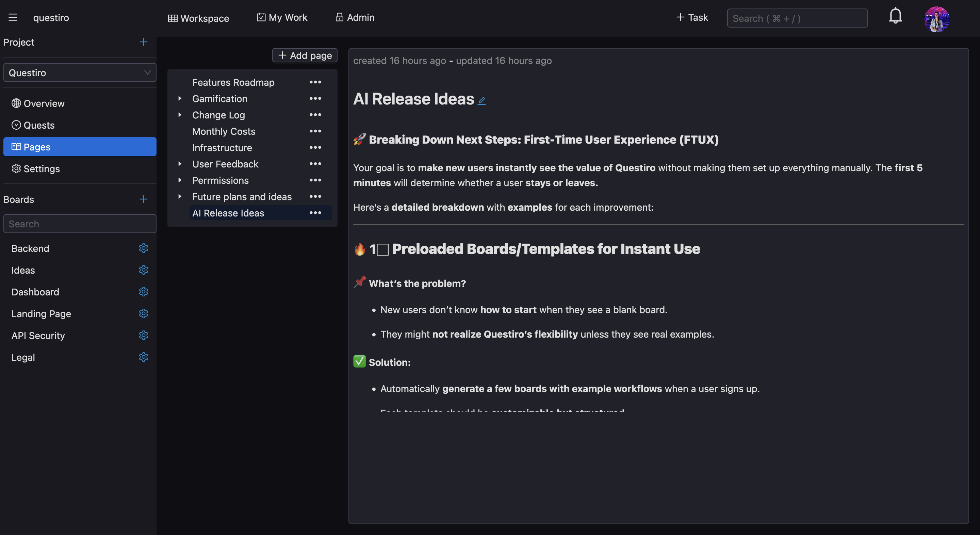
Task: Switch to the Workspace tab
Action: pos(198,18)
